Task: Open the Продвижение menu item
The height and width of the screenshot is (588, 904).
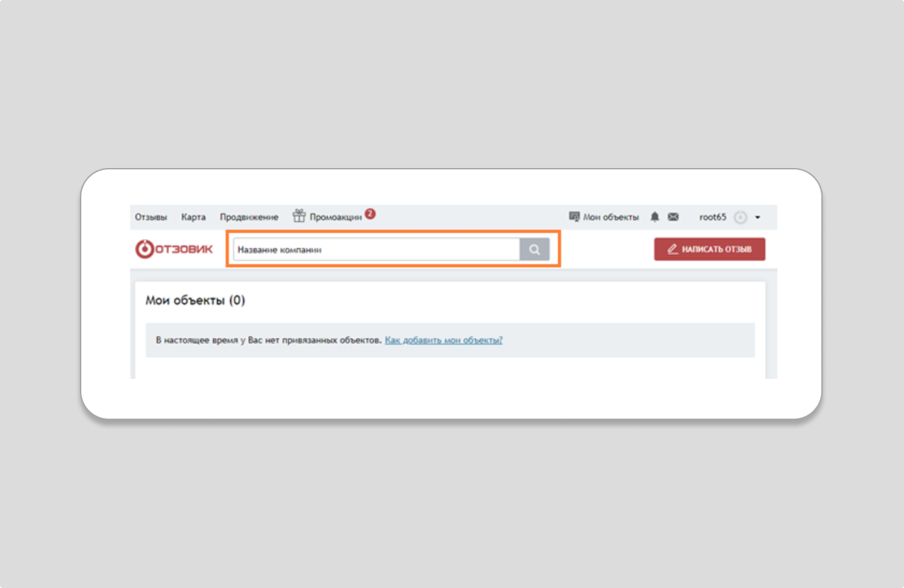Action: tap(249, 217)
